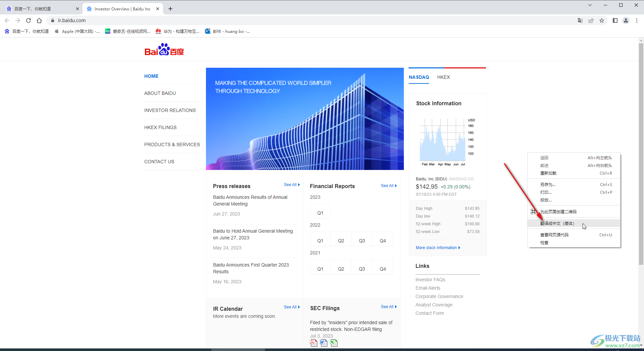Open the 华为 bookmark
Viewport: 644px width, 351px height.
[177, 31]
